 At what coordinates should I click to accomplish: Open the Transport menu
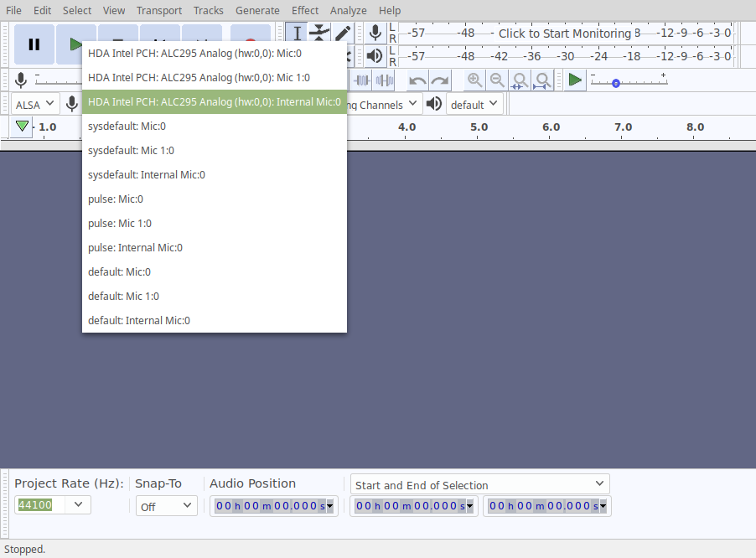[x=159, y=11]
